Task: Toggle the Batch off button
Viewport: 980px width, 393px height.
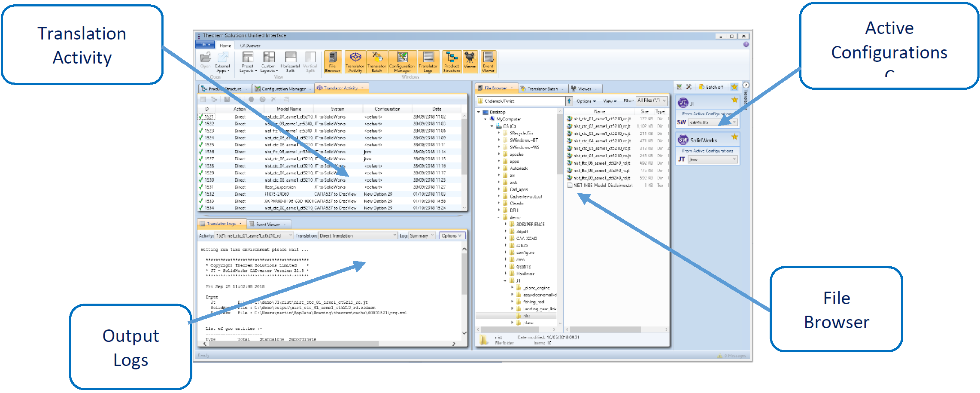Action: tap(711, 87)
